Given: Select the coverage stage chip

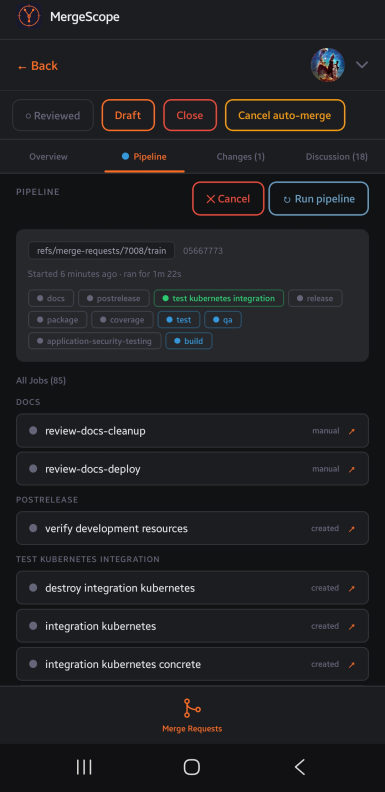Looking at the screenshot, I should tap(122, 320).
